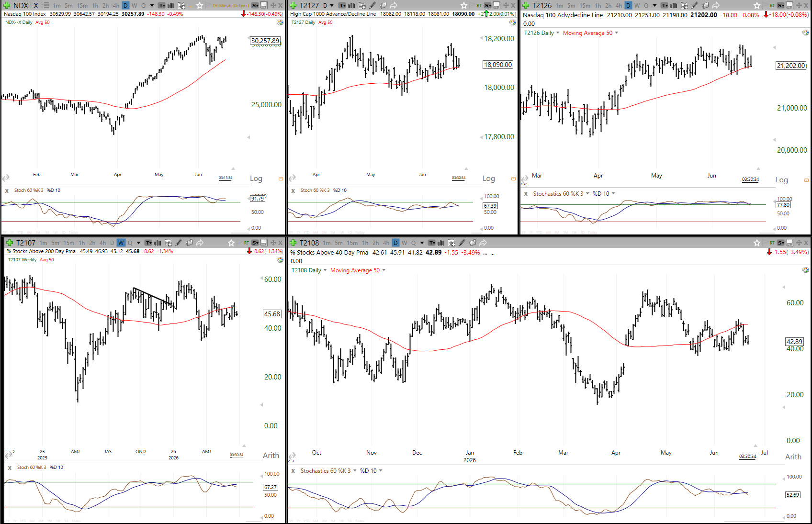Screen dimensions: 812x524
Task: Open color palette icon on NDX--X chart
Action: tap(280, 22)
